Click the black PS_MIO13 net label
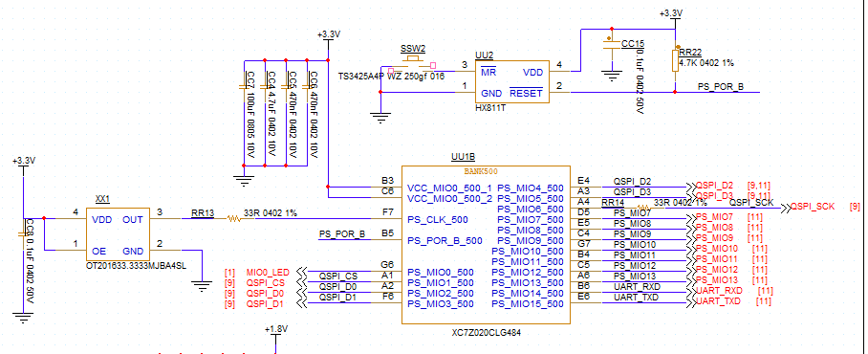Screen dimensions: 868x354 tap(635, 276)
